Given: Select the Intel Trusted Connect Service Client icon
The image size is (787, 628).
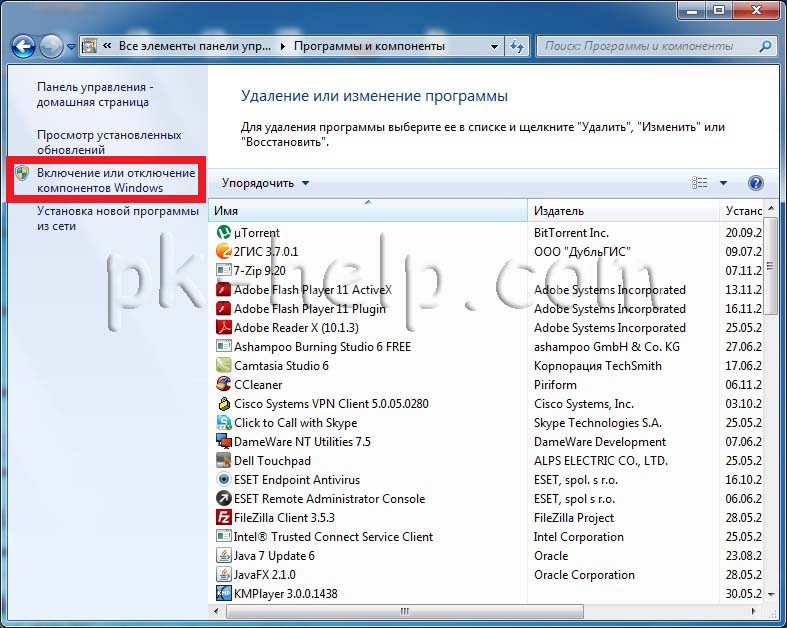Looking at the screenshot, I should coord(223,537).
